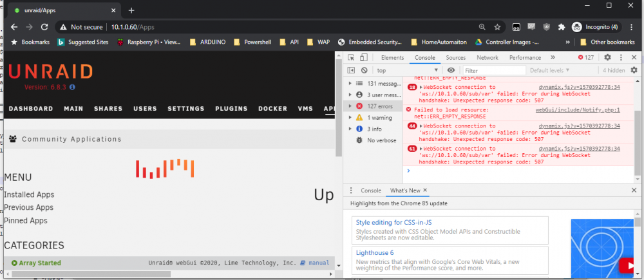Open the Other bookmarks folder
644x280 pixels.
pos(607,42)
